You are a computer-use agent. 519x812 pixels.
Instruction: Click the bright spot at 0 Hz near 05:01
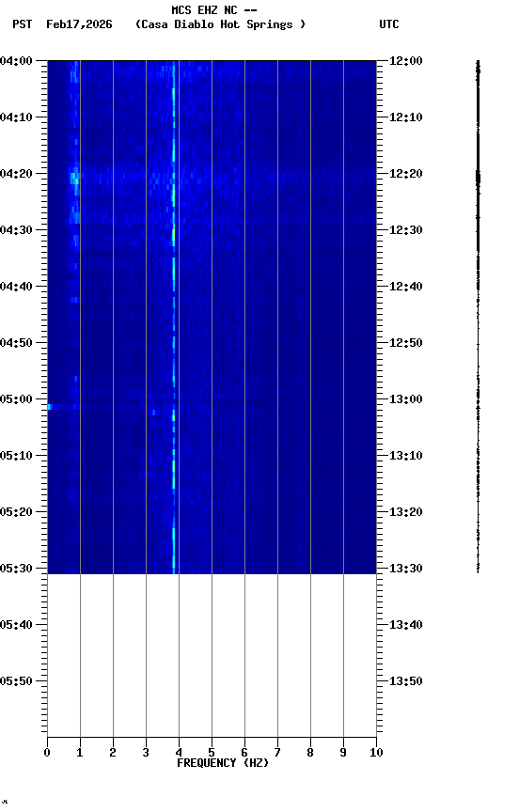49,407
